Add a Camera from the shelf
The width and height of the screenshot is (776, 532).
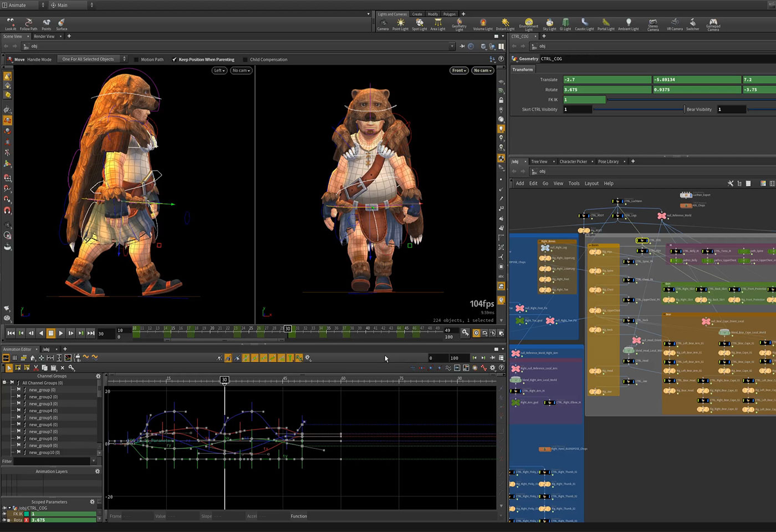coord(383,24)
